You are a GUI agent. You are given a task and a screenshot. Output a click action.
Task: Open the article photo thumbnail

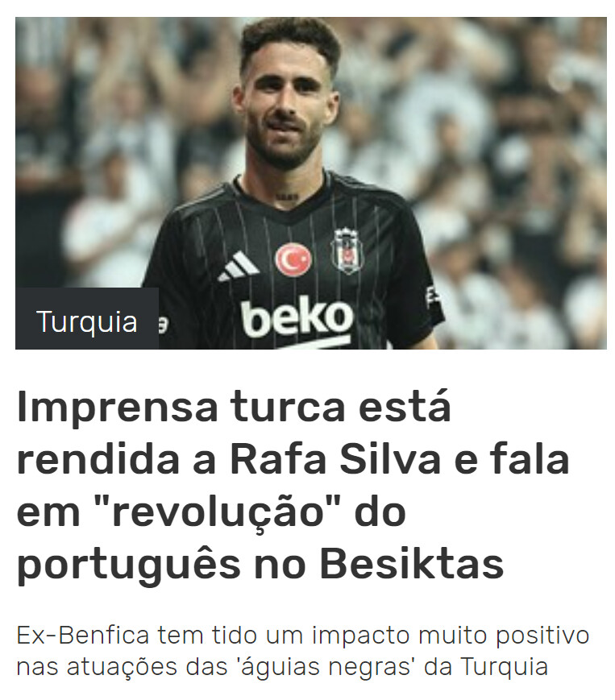tap(311, 183)
